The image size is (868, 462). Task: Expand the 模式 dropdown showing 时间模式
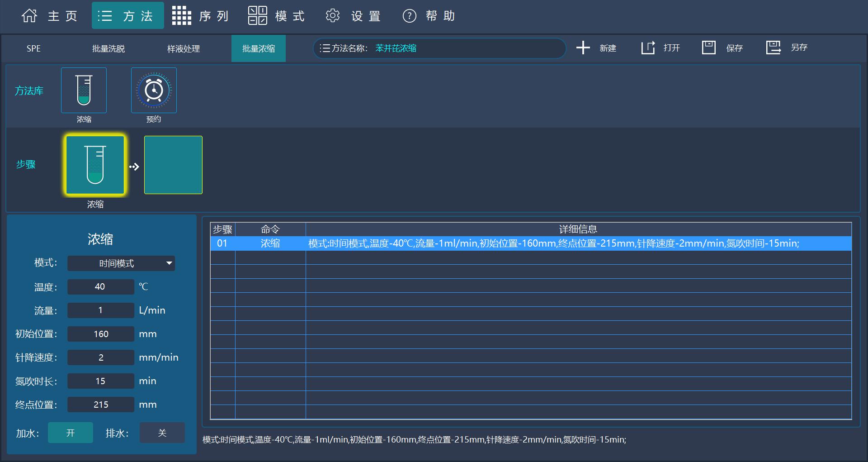pos(121,263)
